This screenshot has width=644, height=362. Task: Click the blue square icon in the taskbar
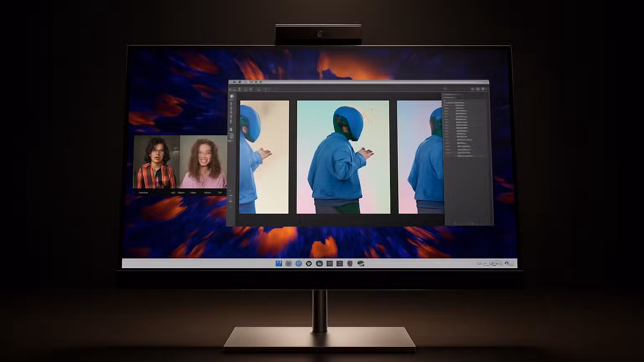click(x=278, y=264)
